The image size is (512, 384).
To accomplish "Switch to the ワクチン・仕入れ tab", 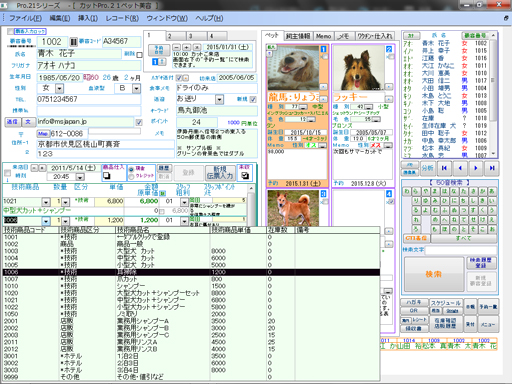I will click(375, 36).
